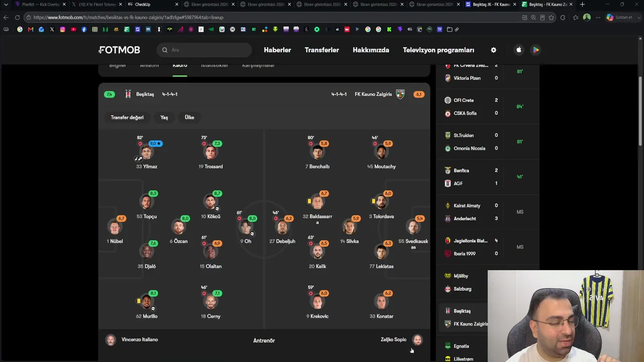This screenshot has height=362, width=644.
Task: Toggle the Transfer değeri filter
Action: click(127, 117)
